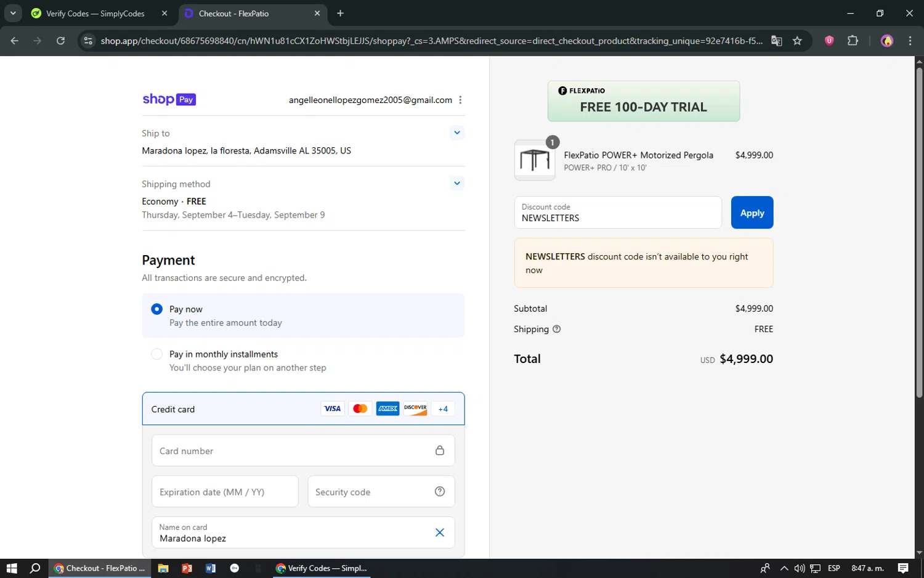Go forward in browser history

pyautogui.click(x=38, y=41)
